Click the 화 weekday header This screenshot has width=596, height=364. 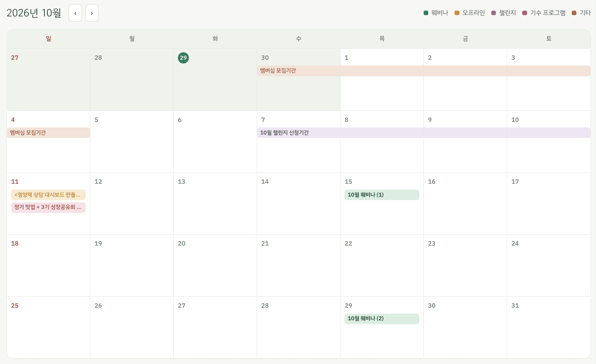(215, 38)
